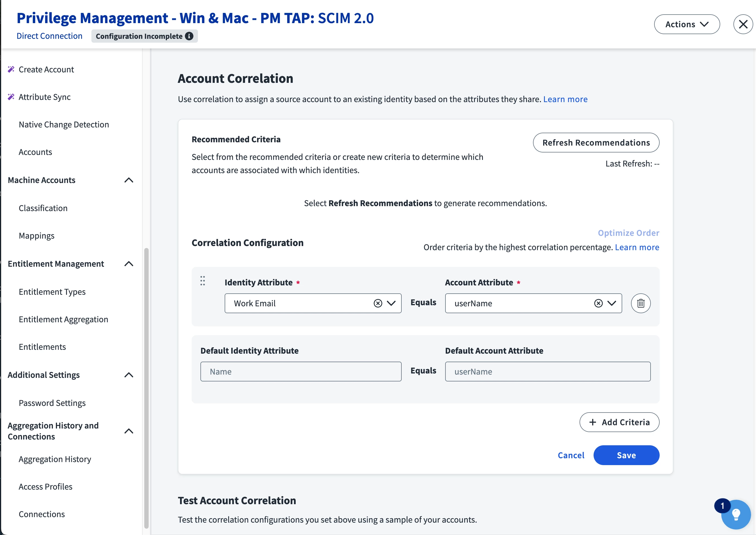Click the Default Account Attribute userName field
This screenshot has width=756, height=535.
tap(547, 371)
